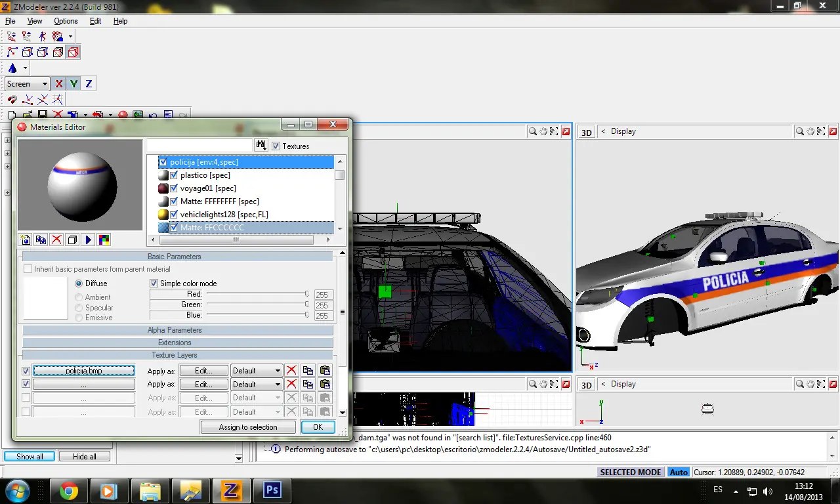This screenshot has height=504, width=840.
Task: Open the Help menu
Action: 120,21
